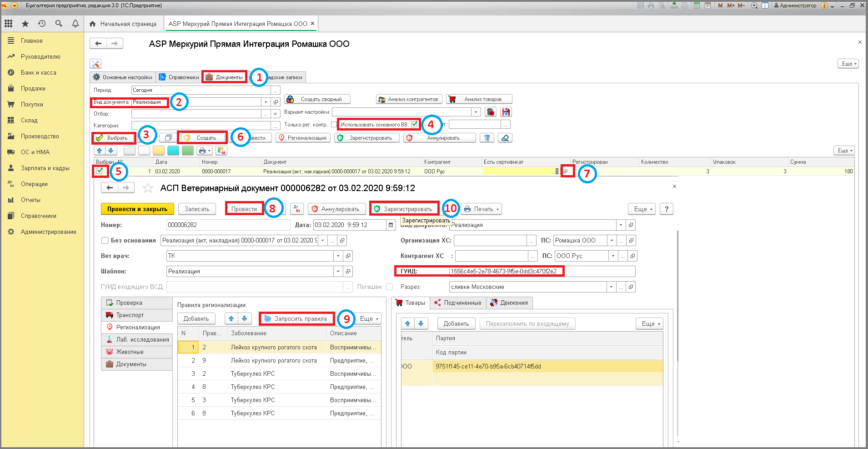Switch to the 'Справочники' tab
Viewport: 868px width, 449px height.
(x=179, y=77)
